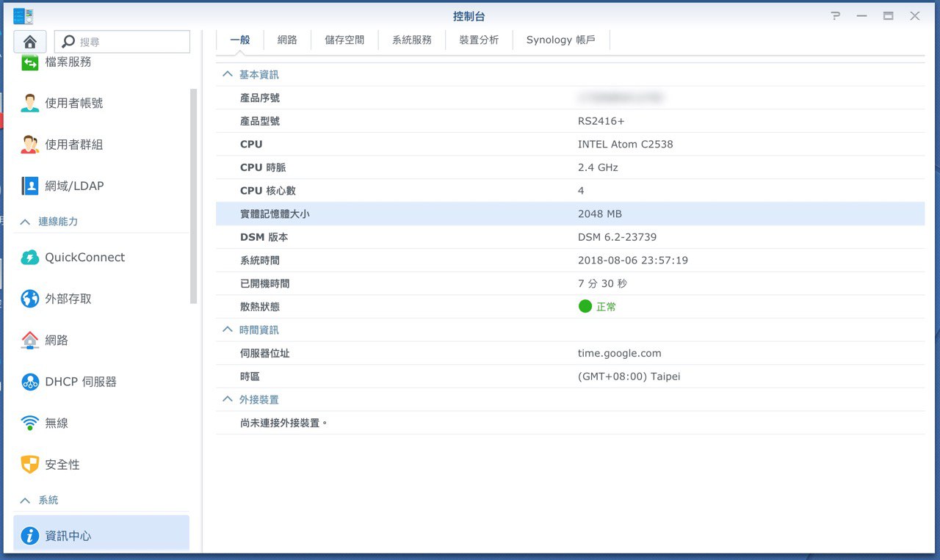Click the CPU 核心數 label
Viewport: 940px width, 560px height.
[268, 191]
